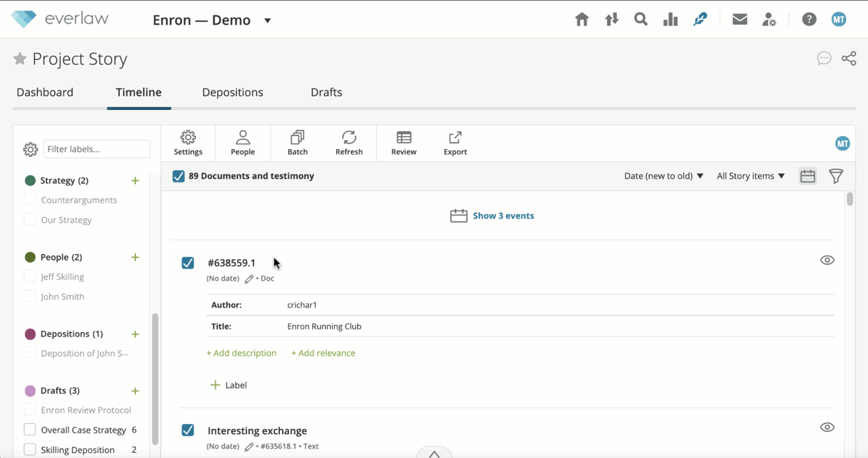This screenshot has height=458, width=868.
Task: Open the Story comments speech bubble icon
Action: (x=824, y=59)
